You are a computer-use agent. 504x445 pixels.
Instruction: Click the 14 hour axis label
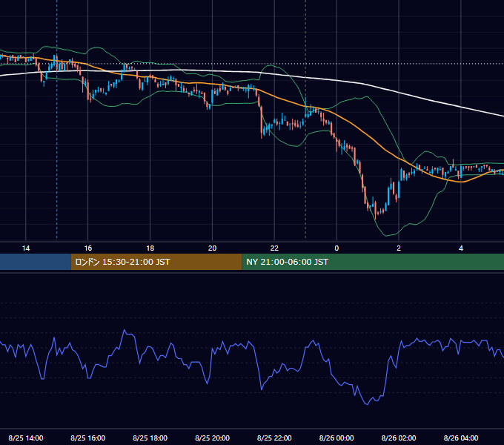(26, 248)
